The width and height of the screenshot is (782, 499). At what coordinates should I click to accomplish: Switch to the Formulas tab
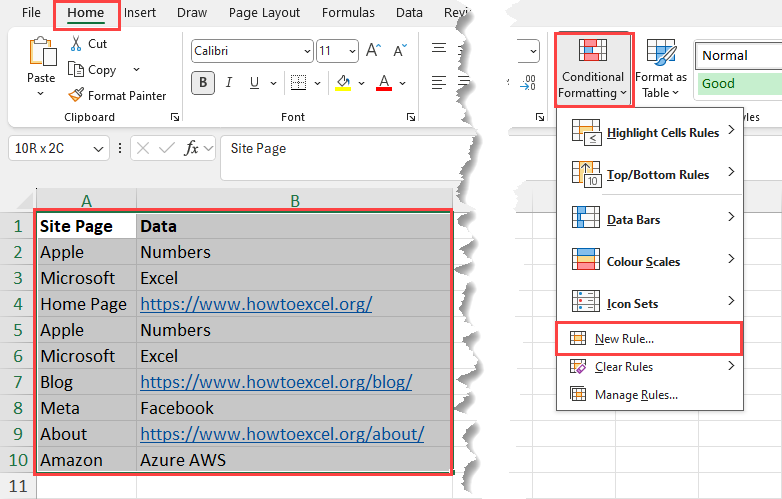click(348, 12)
